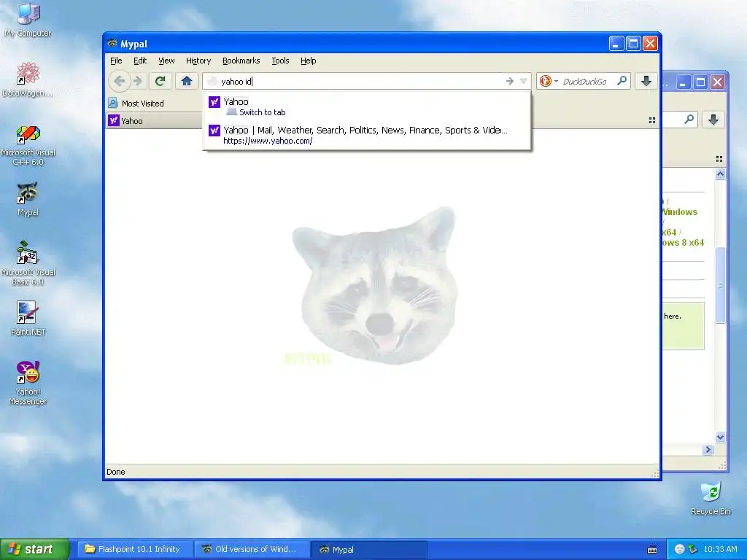Click the green tray icon near the clock
This screenshot has width=747, height=560.
point(693,549)
